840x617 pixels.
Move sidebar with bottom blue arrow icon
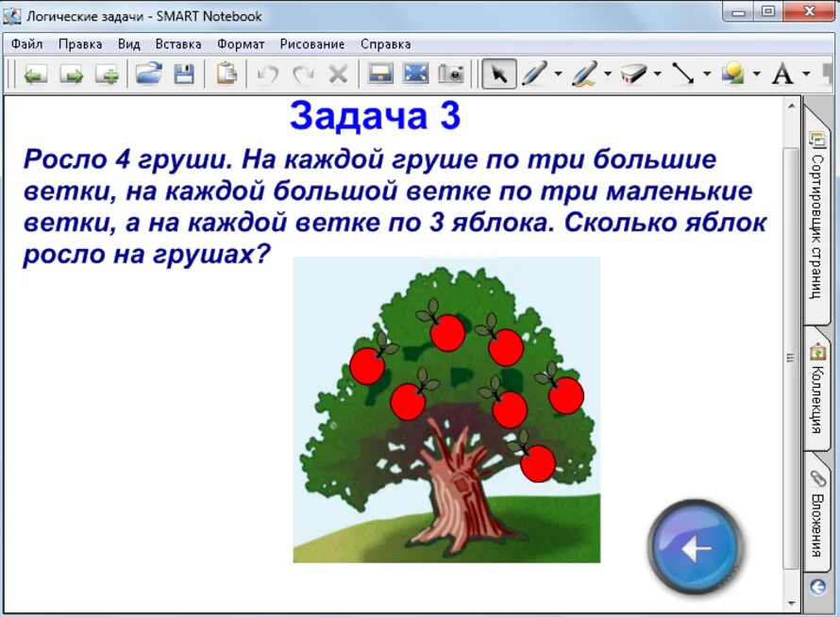tap(817, 588)
